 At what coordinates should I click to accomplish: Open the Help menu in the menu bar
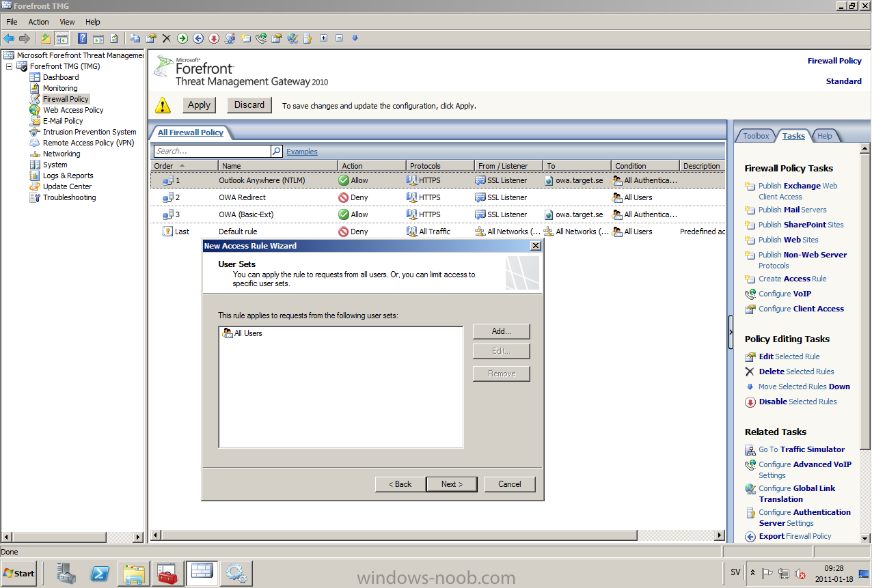click(92, 22)
